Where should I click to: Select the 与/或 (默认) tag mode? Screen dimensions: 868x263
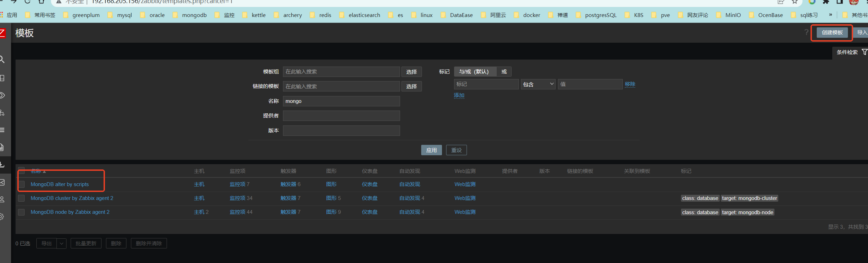pyautogui.click(x=475, y=72)
